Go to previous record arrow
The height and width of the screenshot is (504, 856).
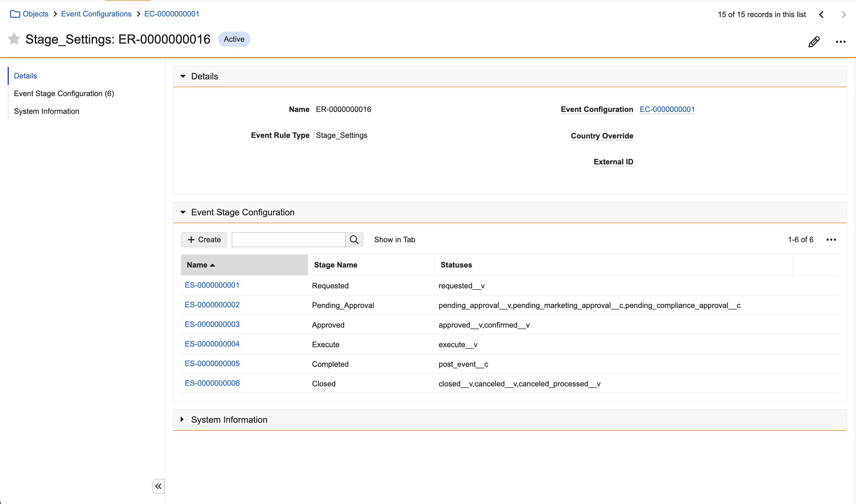[x=821, y=15]
